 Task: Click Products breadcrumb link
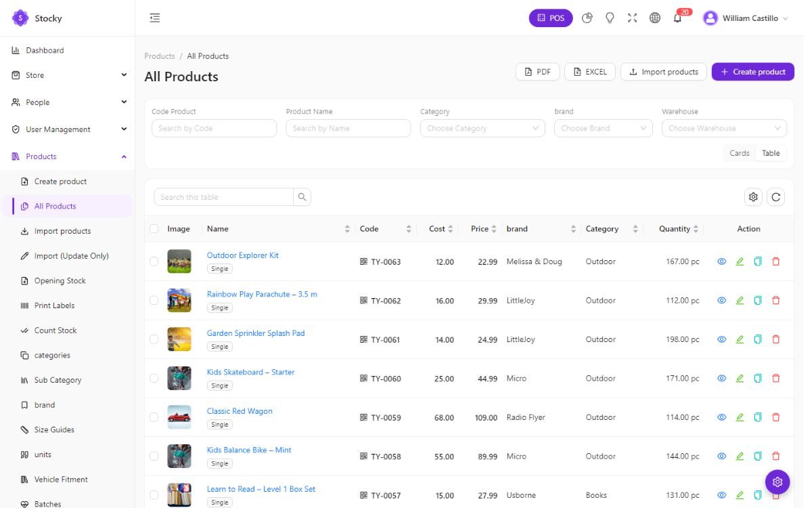tap(160, 56)
